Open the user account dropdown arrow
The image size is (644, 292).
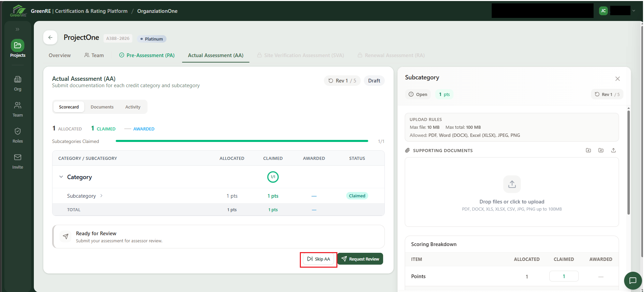(634, 11)
